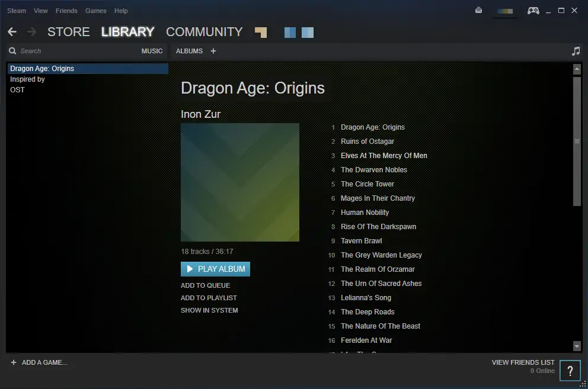This screenshot has height=389, width=588.
Task: Go to the LIBRARY section
Action: point(128,32)
